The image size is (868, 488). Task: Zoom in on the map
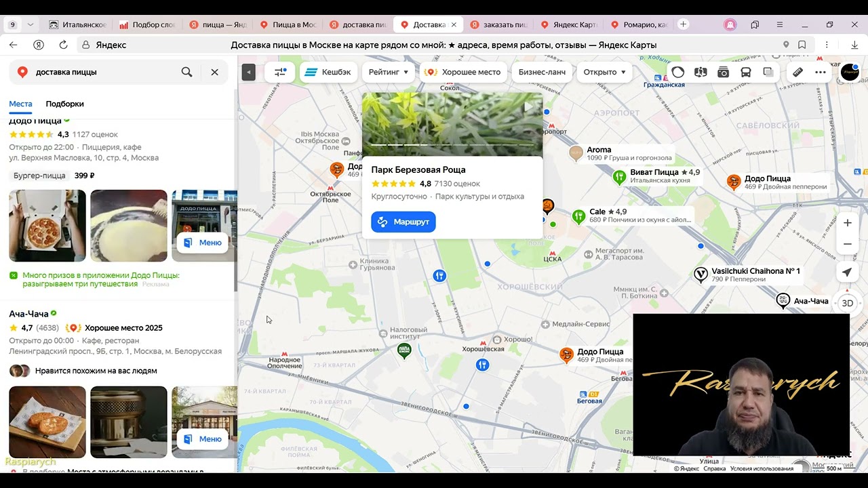[848, 223]
